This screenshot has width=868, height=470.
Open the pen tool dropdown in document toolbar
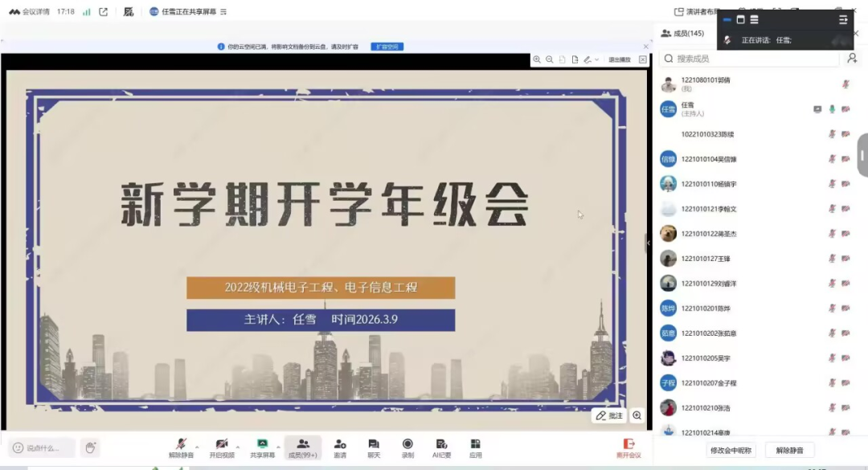tap(596, 59)
